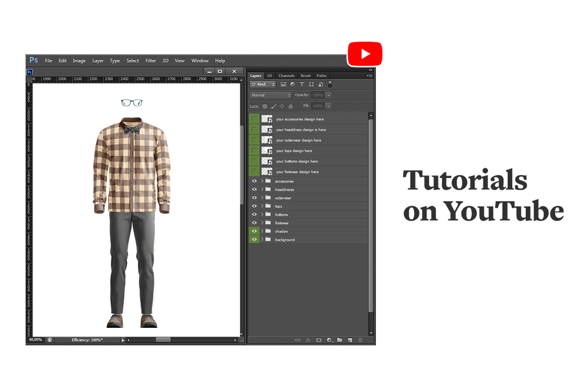Click New fill or adjustment layer icon
The height and width of the screenshot is (392, 588).
pyautogui.click(x=329, y=340)
